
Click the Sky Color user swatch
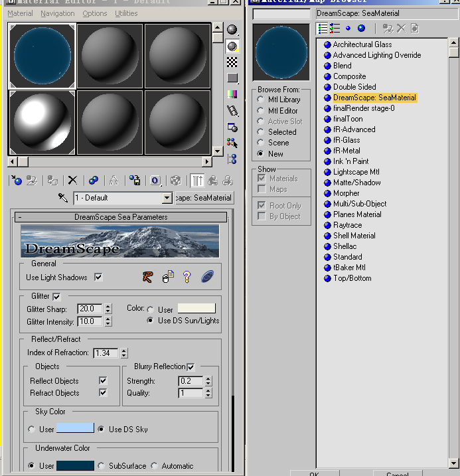(x=75, y=428)
